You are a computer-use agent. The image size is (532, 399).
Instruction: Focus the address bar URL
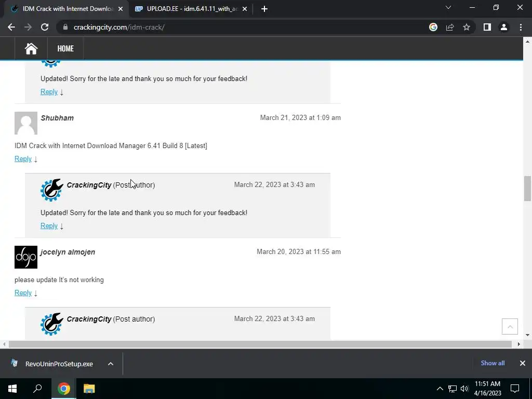[x=119, y=27]
